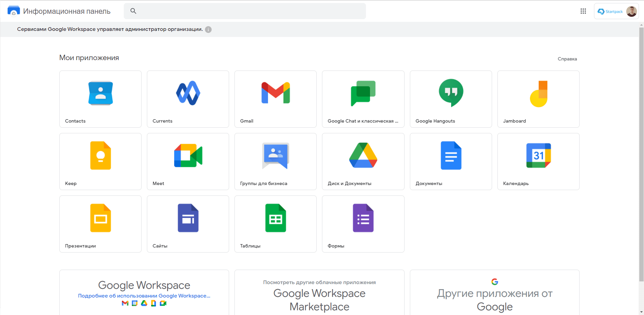Click the Мои приложения heading
This screenshot has height=315, width=644.
coord(89,58)
